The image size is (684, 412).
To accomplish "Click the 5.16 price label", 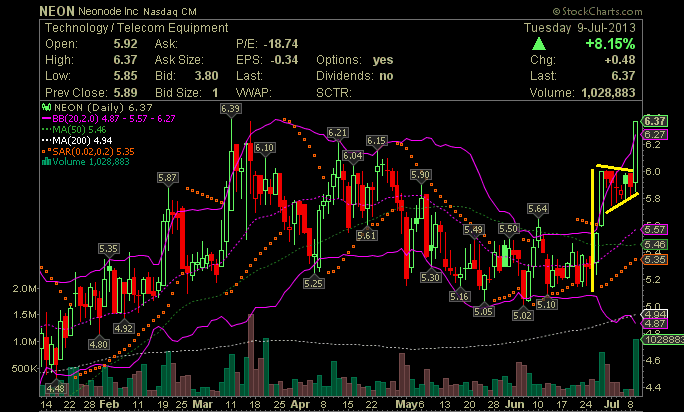I will [x=459, y=296].
